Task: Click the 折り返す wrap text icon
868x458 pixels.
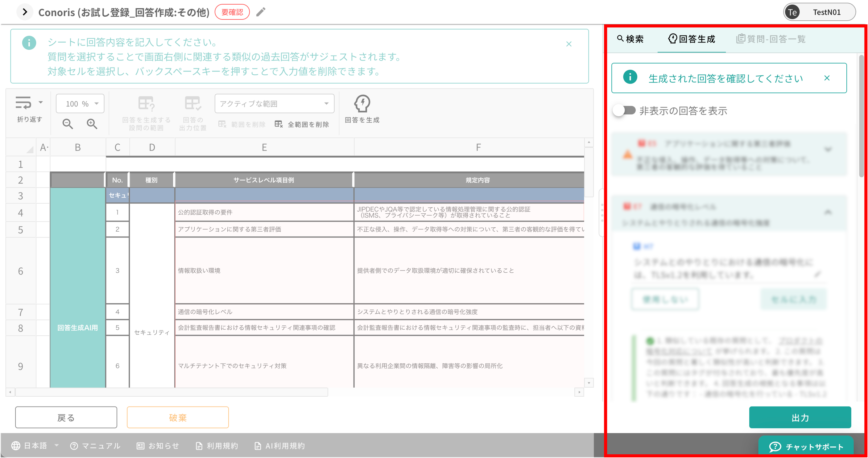Action: (23, 103)
